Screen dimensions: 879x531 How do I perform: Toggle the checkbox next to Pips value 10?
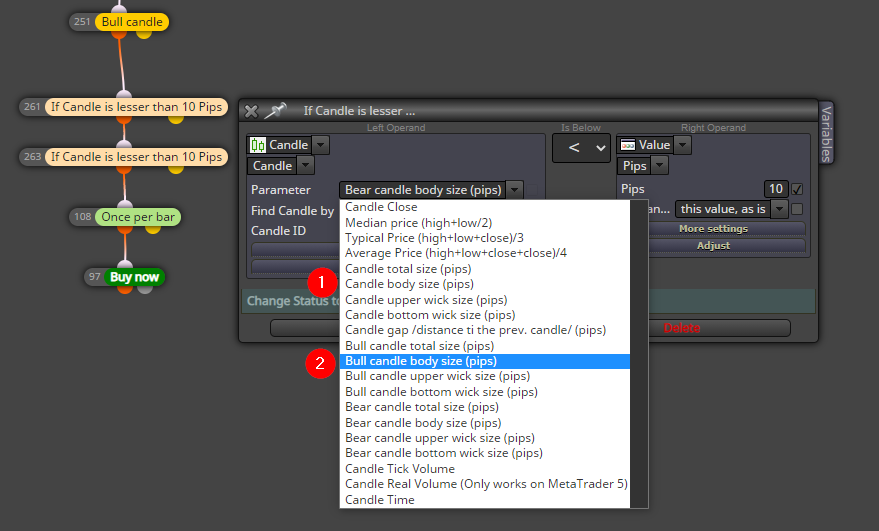click(797, 189)
